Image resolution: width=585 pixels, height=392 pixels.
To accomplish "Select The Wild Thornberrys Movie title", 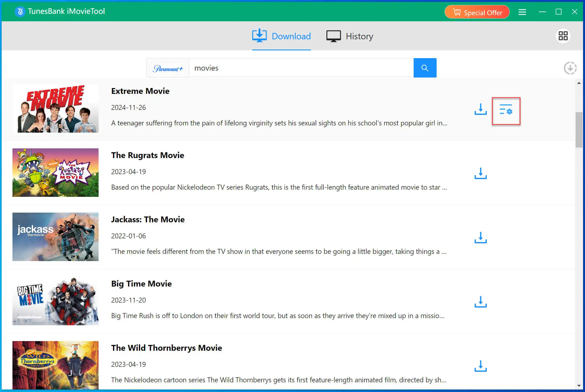I will (167, 348).
